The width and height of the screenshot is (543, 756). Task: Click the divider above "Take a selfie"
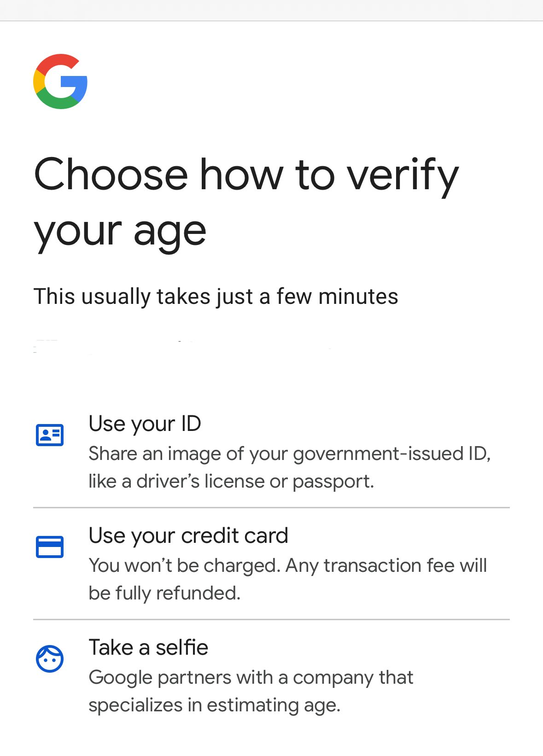point(271,620)
